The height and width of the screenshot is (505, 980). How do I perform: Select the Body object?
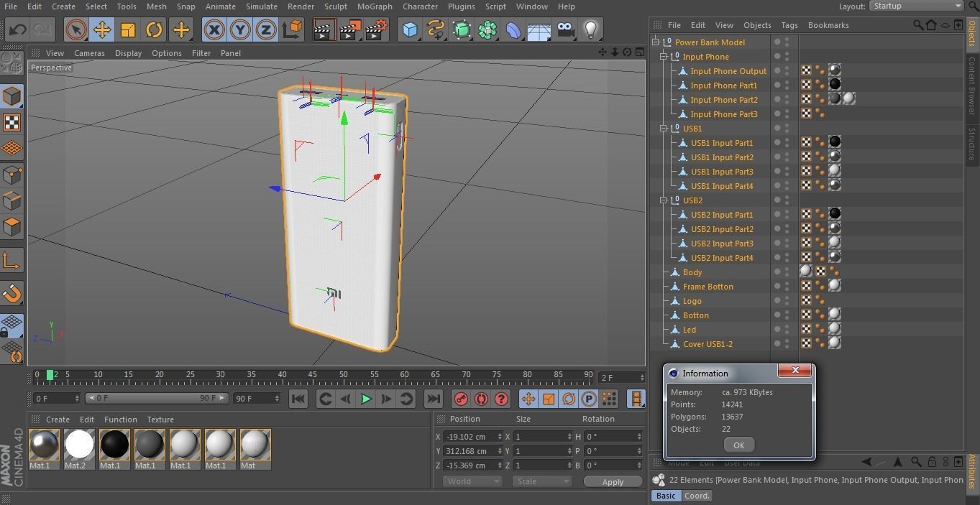click(x=692, y=272)
